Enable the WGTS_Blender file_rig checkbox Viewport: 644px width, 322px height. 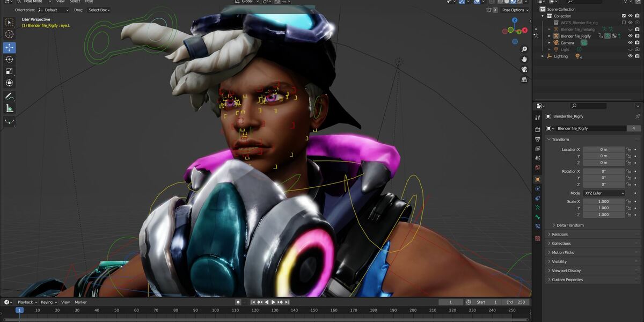624,23
